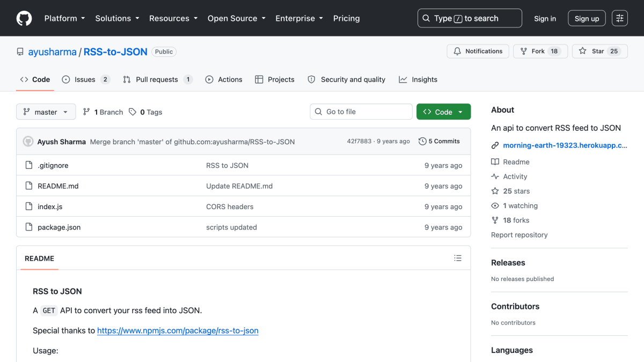
Task: Click the link chain icon in About
Action: point(495,145)
